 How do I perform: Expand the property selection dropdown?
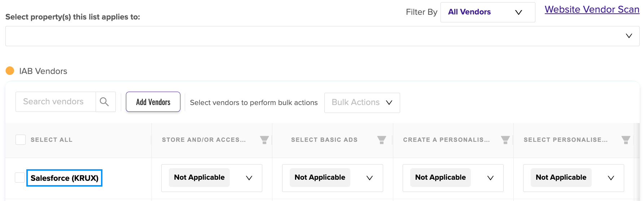click(323, 36)
